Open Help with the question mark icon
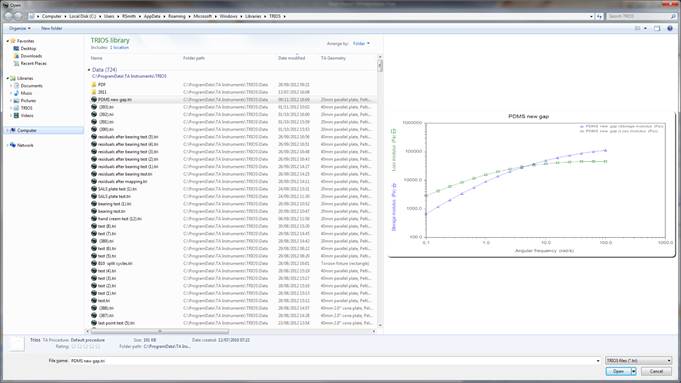The height and width of the screenshot is (383, 681). (x=670, y=28)
